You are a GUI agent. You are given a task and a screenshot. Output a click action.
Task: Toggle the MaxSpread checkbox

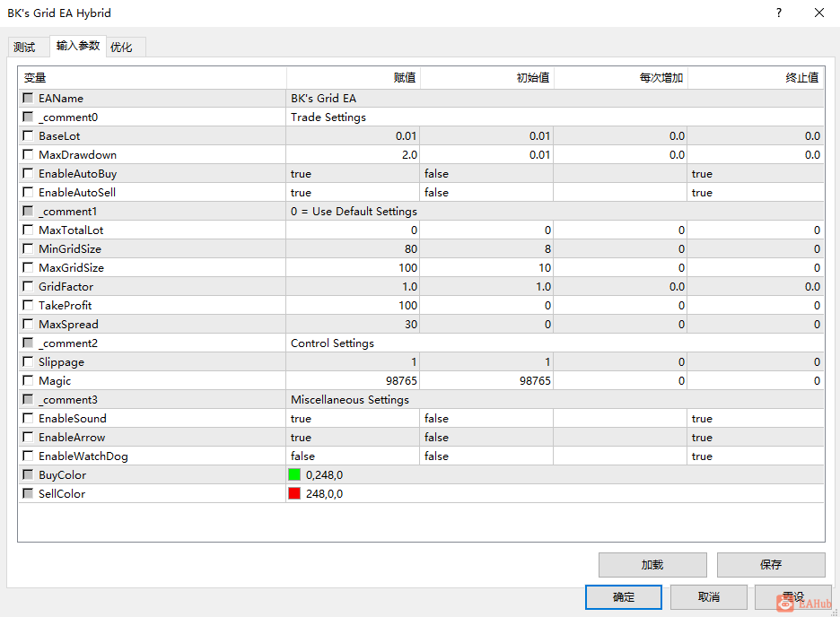28,324
